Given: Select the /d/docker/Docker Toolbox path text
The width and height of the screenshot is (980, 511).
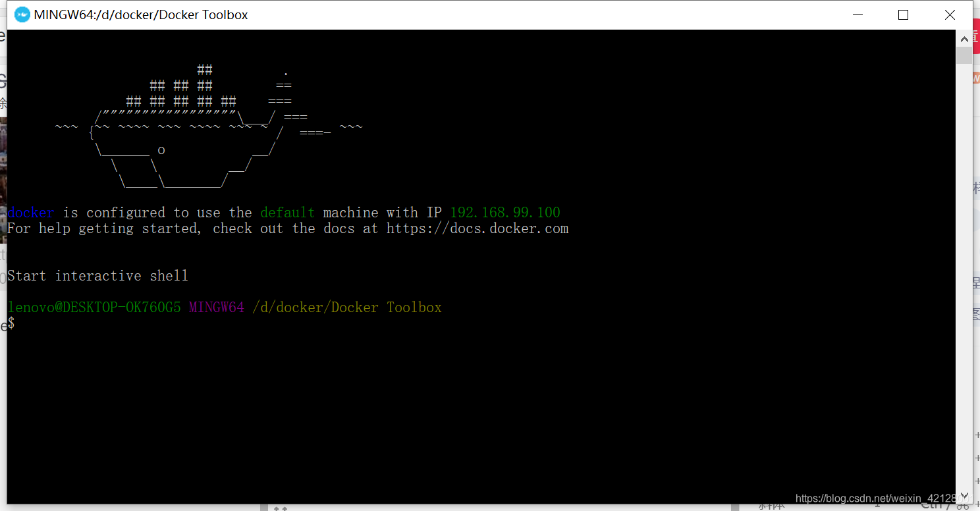Looking at the screenshot, I should [348, 307].
